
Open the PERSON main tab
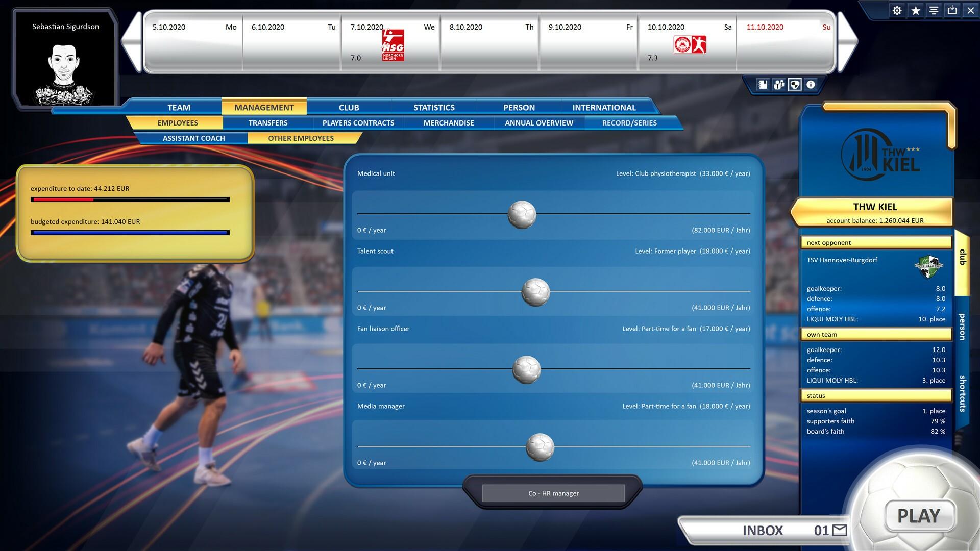click(x=519, y=108)
